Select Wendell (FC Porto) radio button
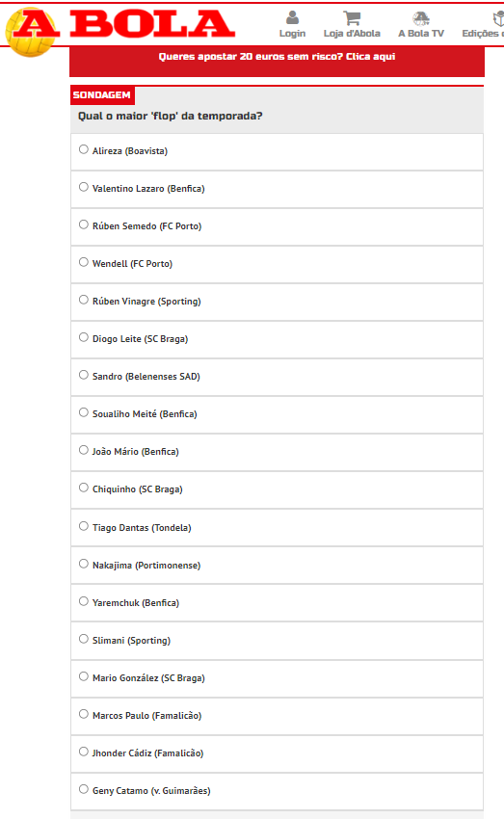Screen dimensions: 504x819 [84, 262]
